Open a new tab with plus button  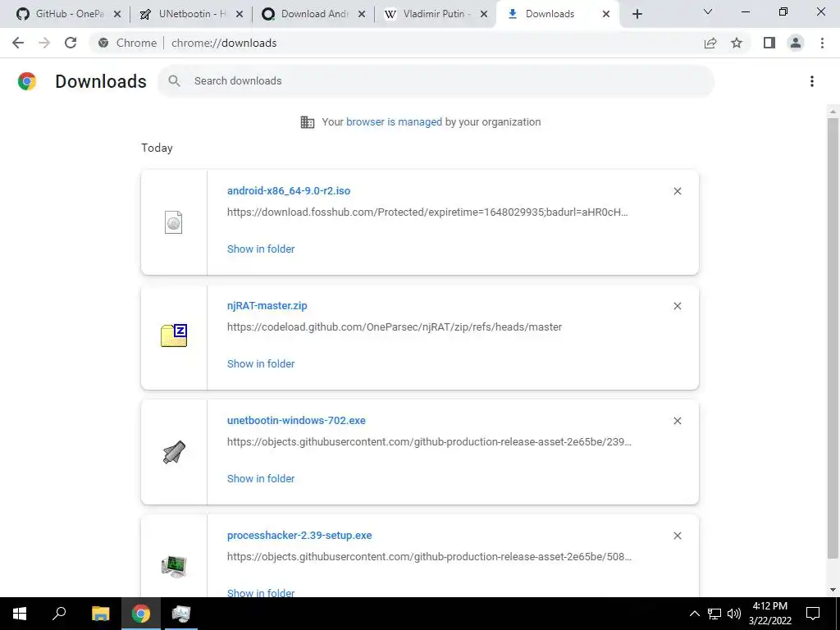tap(637, 14)
